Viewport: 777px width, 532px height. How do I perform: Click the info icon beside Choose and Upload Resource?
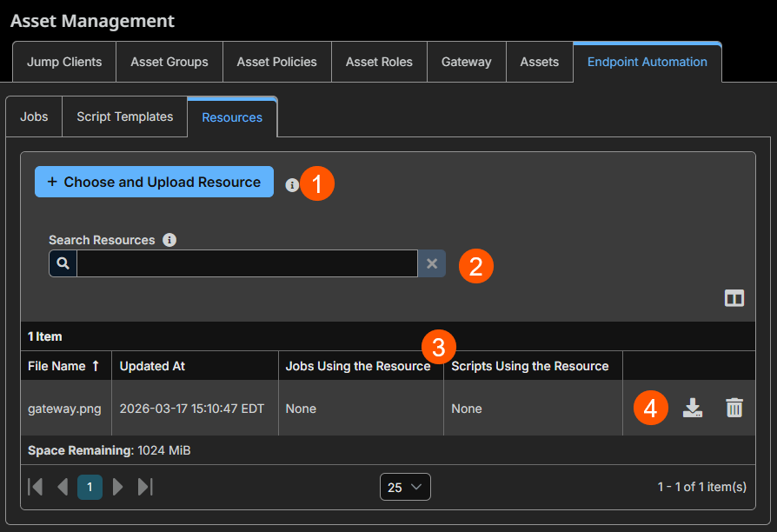(292, 184)
